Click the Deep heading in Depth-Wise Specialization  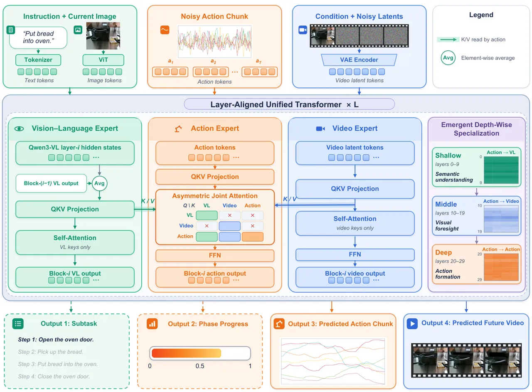[x=443, y=252]
